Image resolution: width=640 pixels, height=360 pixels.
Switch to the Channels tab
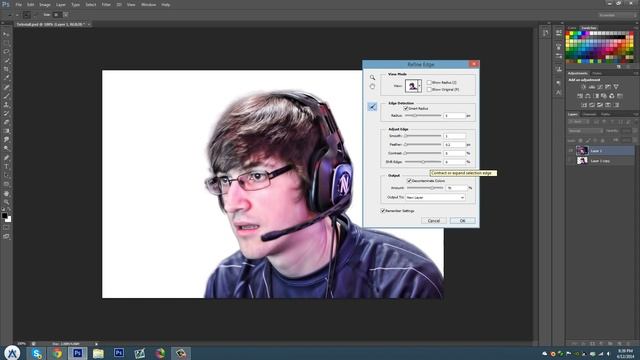(589, 114)
